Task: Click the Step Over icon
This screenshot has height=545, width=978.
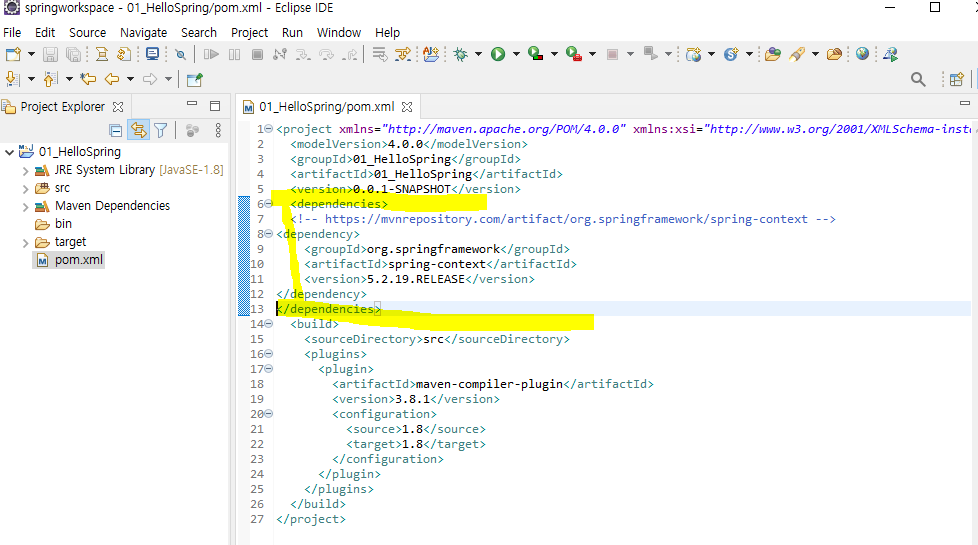Action: click(326, 54)
